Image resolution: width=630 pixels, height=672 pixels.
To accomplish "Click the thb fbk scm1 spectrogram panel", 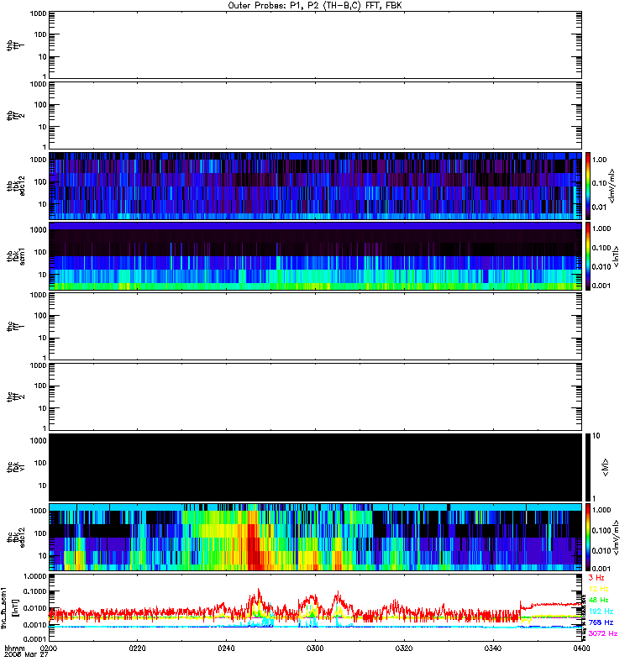I will (315, 256).
